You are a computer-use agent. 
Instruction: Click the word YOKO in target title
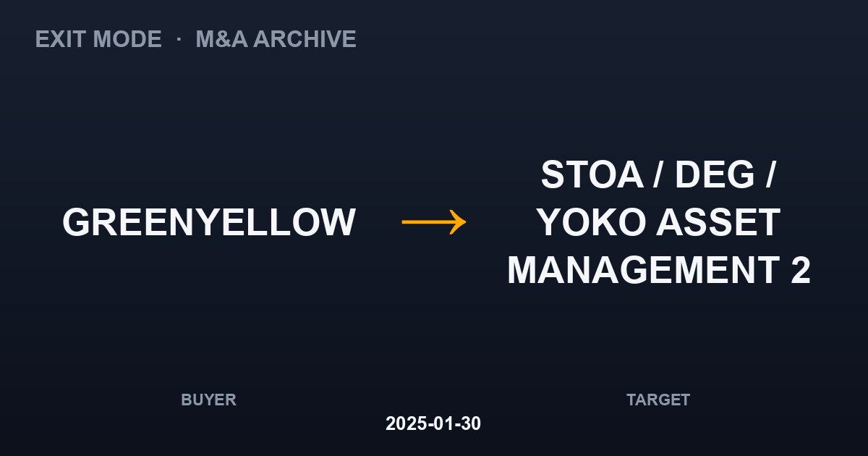click(x=590, y=222)
